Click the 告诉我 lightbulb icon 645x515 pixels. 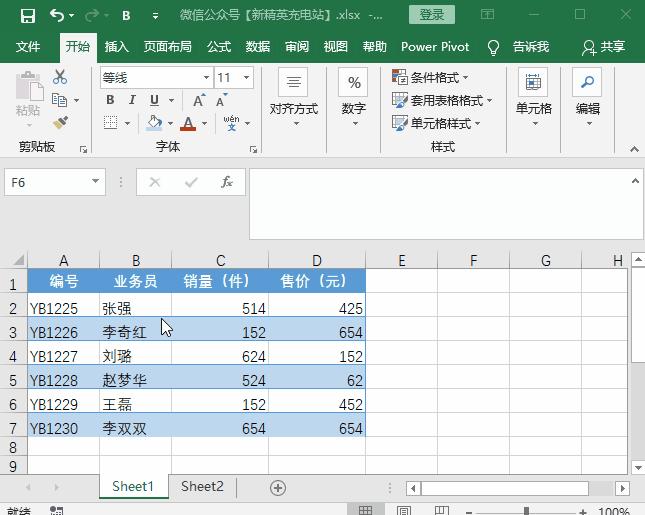493,47
